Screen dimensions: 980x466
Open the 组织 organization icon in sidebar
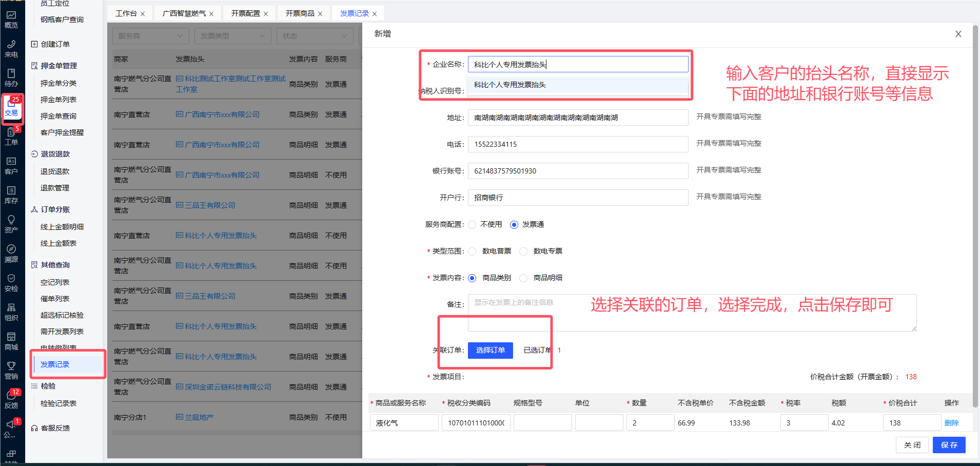pyautogui.click(x=11, y=312)
